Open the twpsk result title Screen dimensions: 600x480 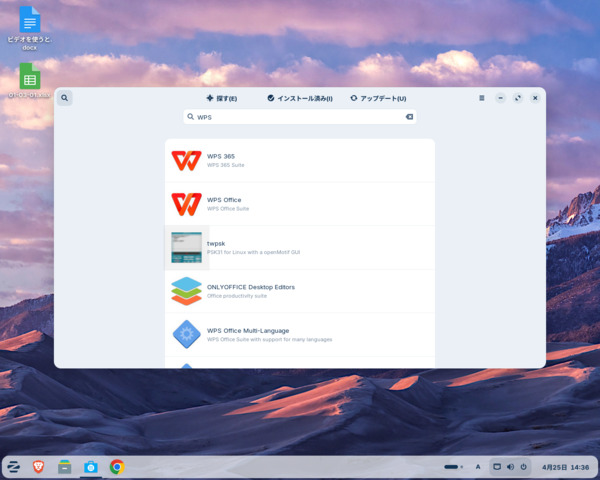216,243
